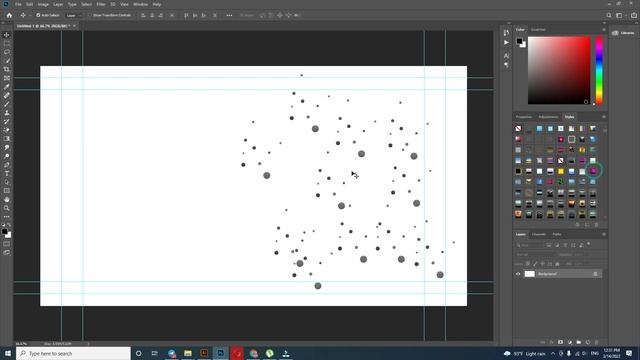Image resolution: width=640 pixels, height=360 pixels.
Task: Switch to the Swatches tab
Action: pyautogui.click(x=538, y=29)
